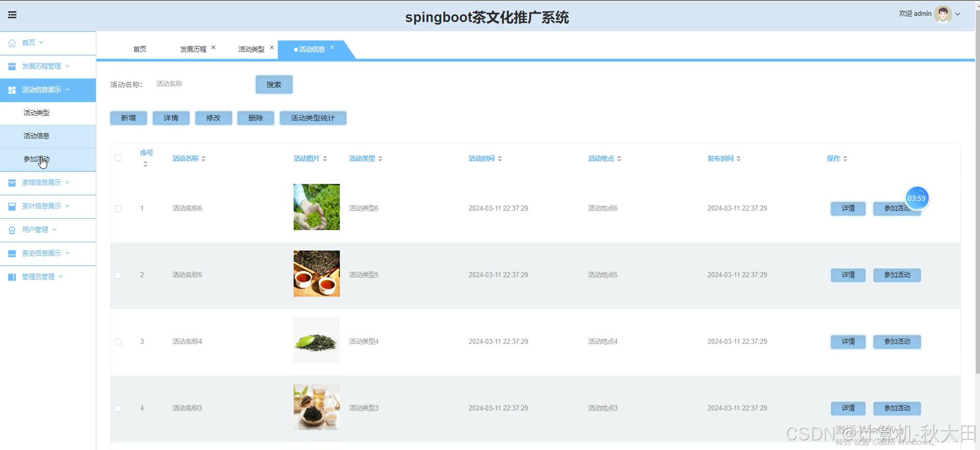Click the 新增 button
Viewport: 980px width, 450px height.
[129, 118]
